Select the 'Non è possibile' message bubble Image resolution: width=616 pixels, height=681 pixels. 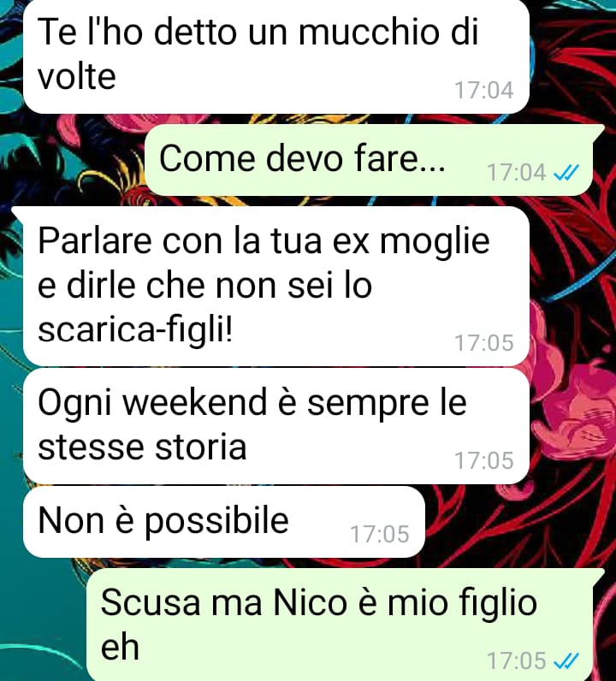point(224,522)
